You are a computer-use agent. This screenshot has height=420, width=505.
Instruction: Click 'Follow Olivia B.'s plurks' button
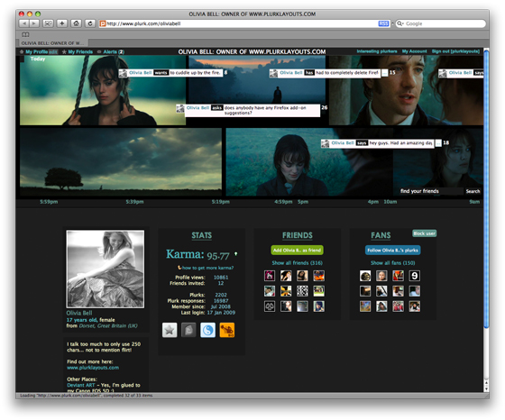[x=392, y=250]
